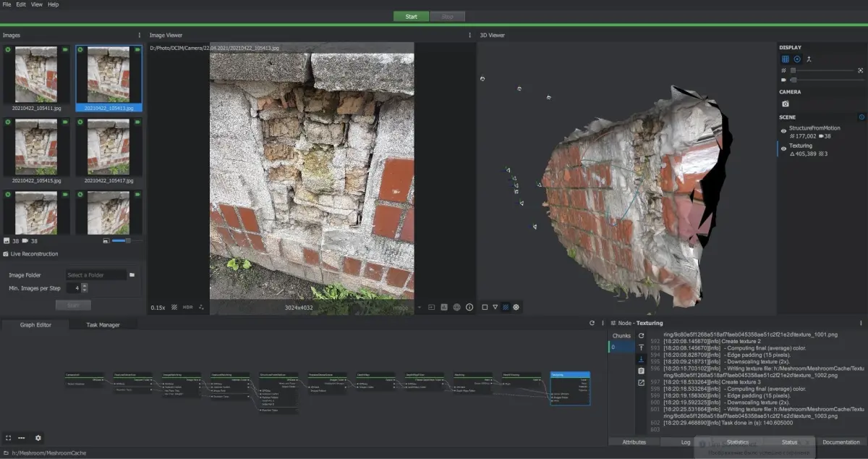
Task: Click the Camera reset icon under CAMERA
Action: tap(786, 104)
